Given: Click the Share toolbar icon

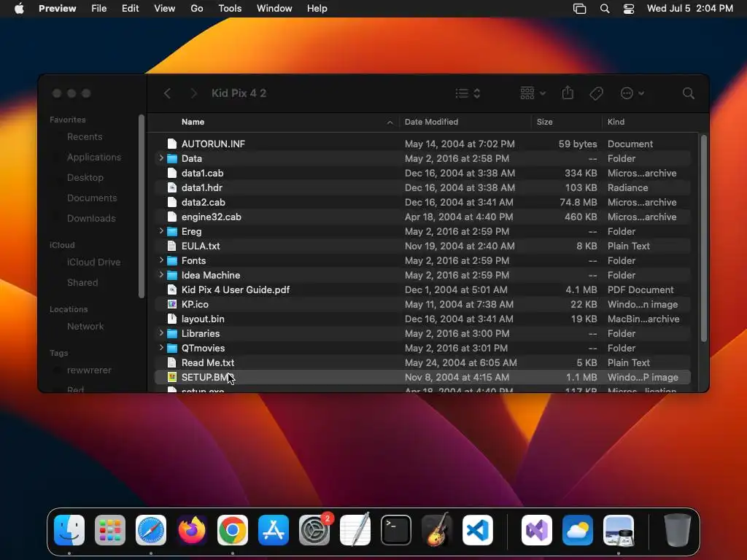Looking at the screenshot, I should click(x=568, y=93).
